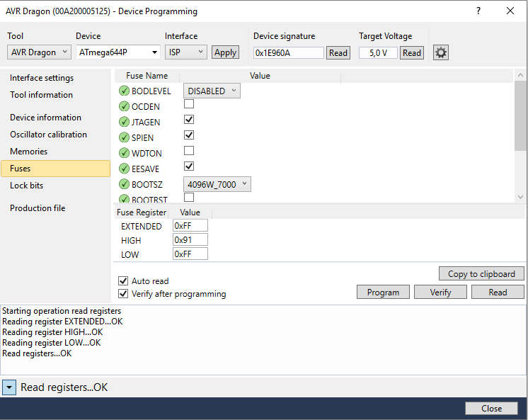Viewport: 528px width, 420px height.
Task: Click log line 'Reading register LOW...OK'
Action: (x=52, y=343)
